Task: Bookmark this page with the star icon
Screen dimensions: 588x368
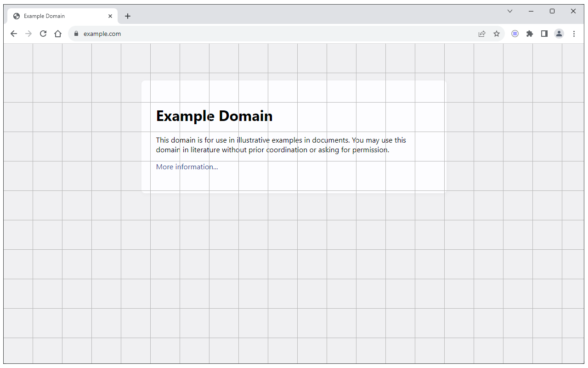Action: [497, 34]
